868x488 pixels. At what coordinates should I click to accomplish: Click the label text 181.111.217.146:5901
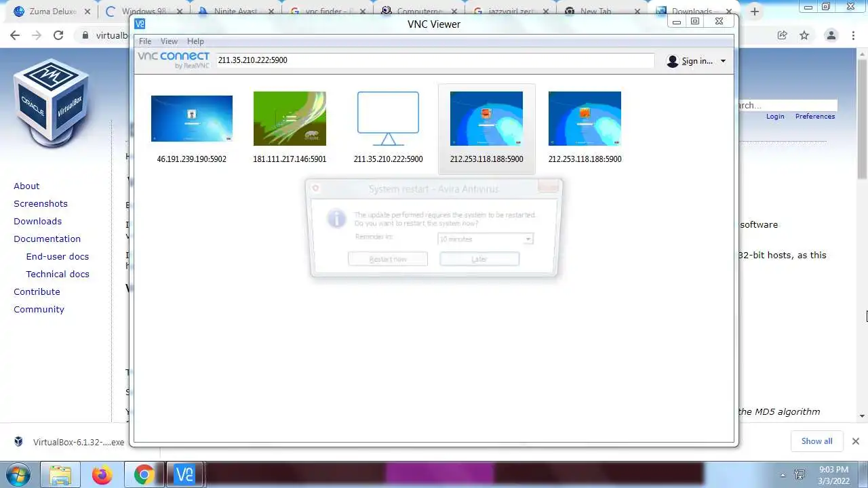click(x=290, y=159)
